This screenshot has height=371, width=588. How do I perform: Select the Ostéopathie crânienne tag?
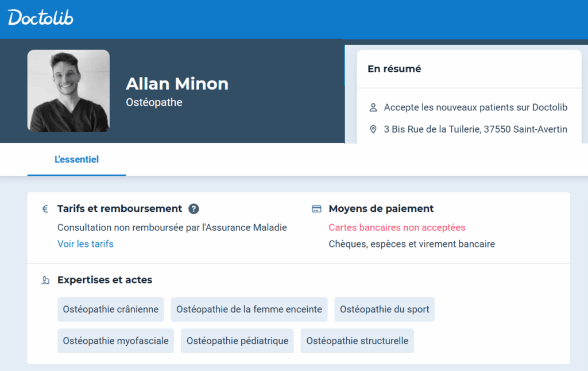[111, 310]
